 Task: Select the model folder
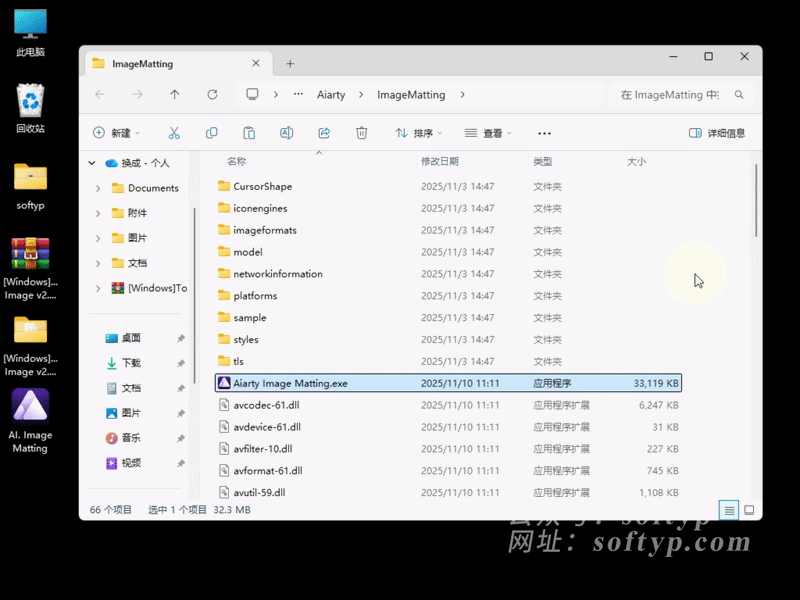coord(447,252)
